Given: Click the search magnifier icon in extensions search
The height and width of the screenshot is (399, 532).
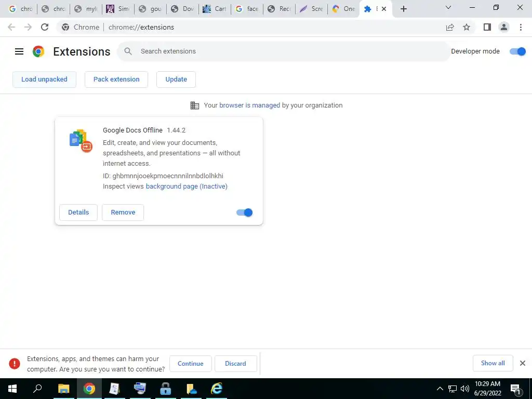Looking at the screenshot, I should [x=128, y=51].
